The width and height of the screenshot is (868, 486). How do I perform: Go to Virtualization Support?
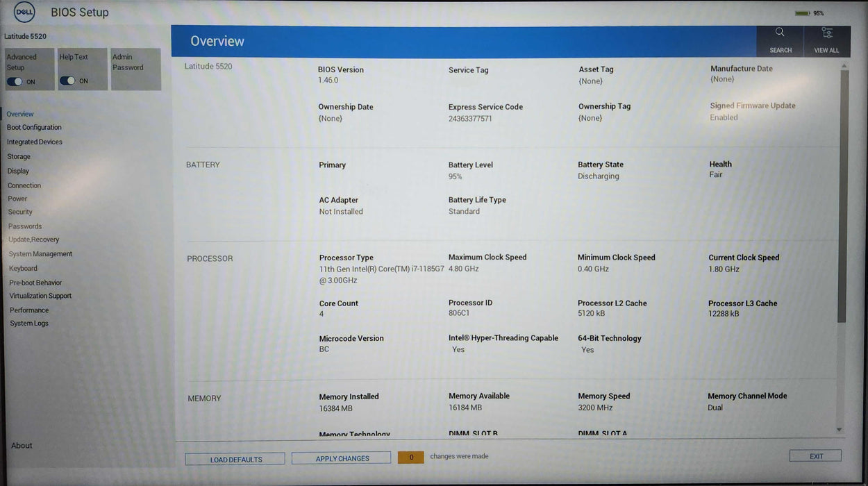pos(40,295)
